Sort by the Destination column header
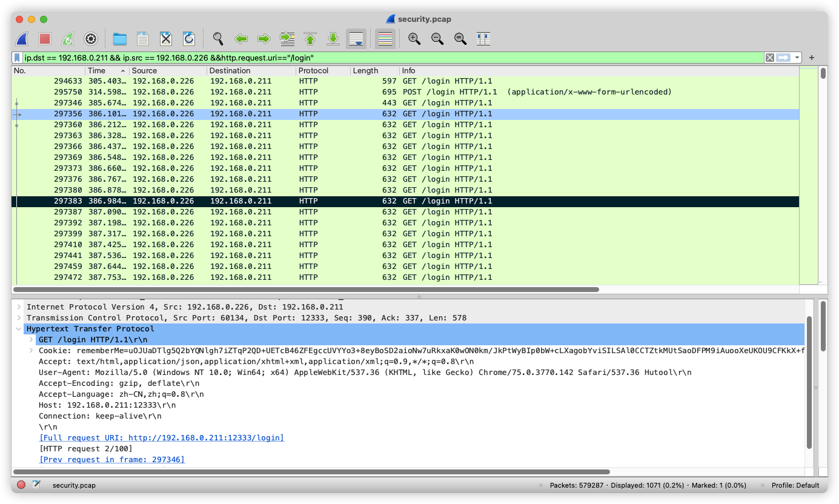 click(x=251, y=71)
